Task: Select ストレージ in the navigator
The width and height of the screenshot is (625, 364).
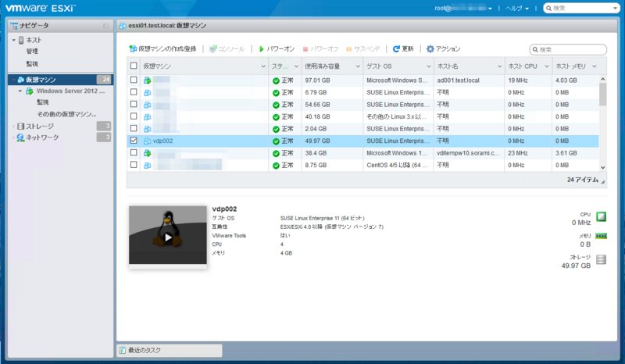Action: point(40,126)
